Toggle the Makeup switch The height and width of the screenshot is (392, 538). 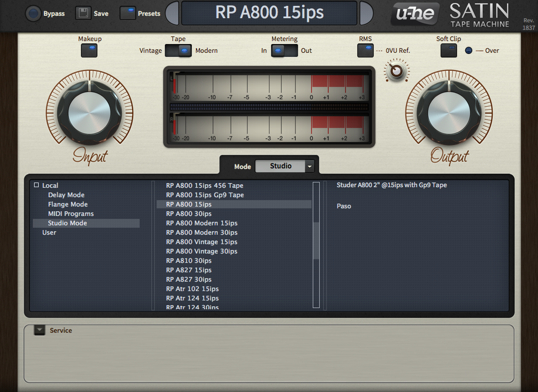89,50
